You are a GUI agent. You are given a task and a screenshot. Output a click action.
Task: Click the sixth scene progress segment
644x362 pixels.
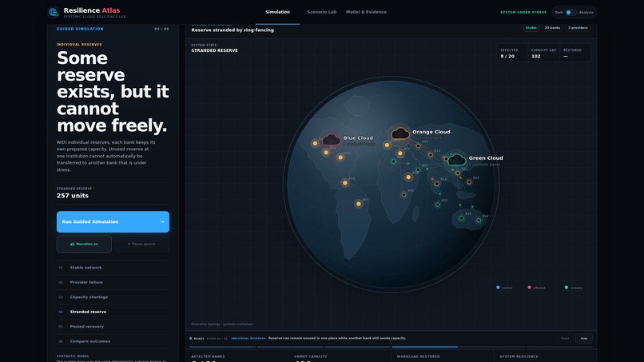559,347
